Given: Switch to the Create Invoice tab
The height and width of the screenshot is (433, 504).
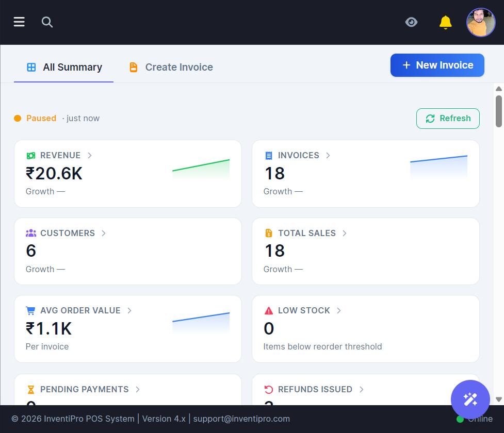Looking at the screenshot, I should point(171,67).
